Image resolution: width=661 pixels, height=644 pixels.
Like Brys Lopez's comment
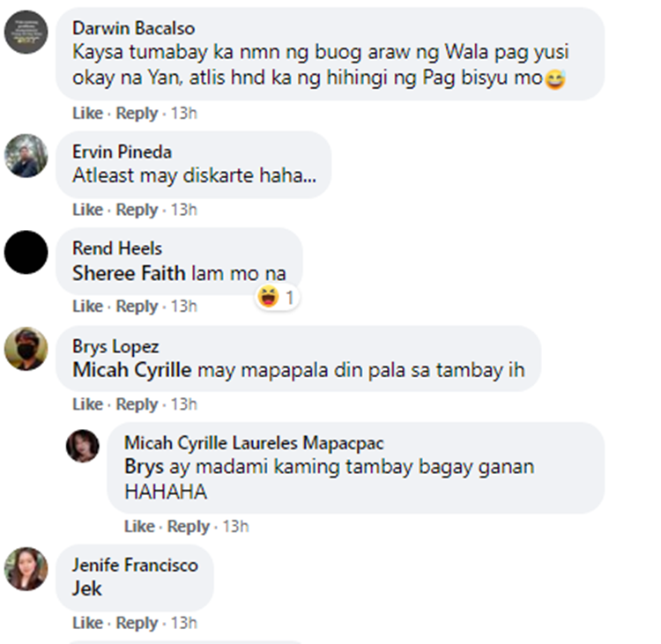pos(87,404)
